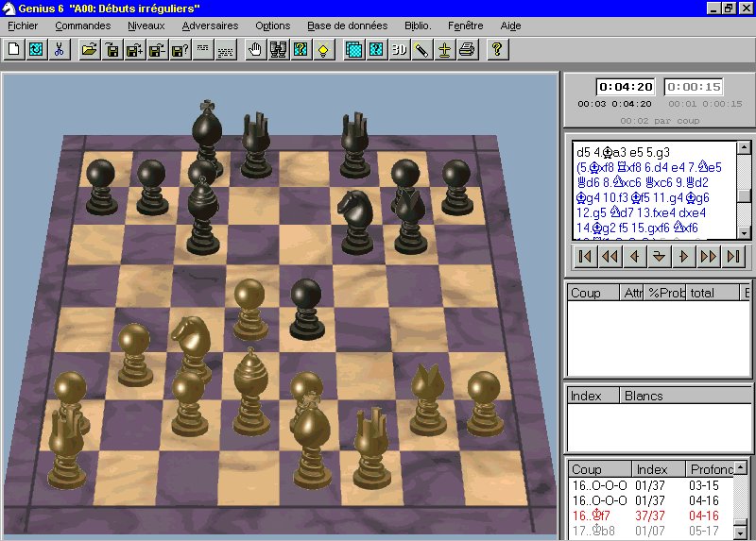Click the 0:04:20 white clock display
The width and height of the screenshot is (756, 541).
pos(626,87)
